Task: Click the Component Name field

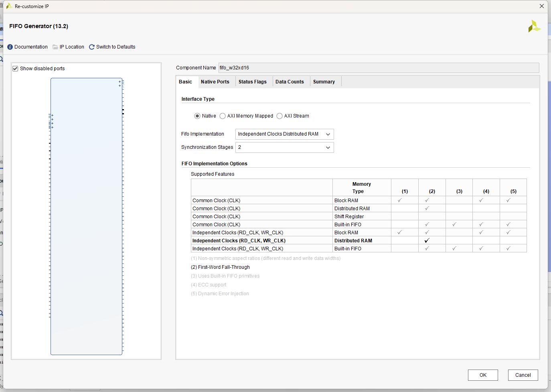Action: [378, 68]
